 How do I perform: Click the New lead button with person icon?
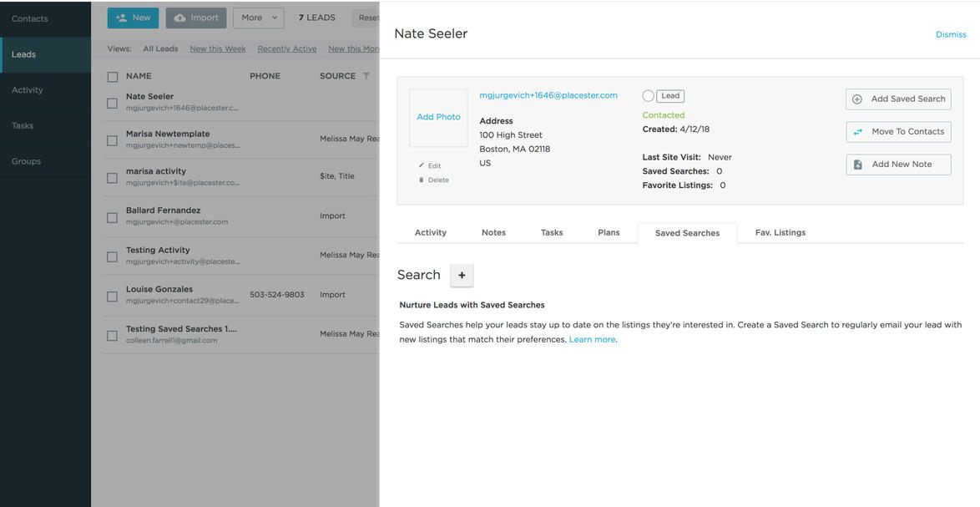pos(133,18)
